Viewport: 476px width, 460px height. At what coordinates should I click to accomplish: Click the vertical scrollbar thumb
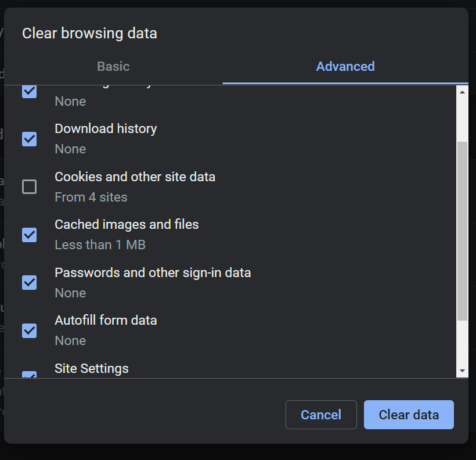click(462, 231)
